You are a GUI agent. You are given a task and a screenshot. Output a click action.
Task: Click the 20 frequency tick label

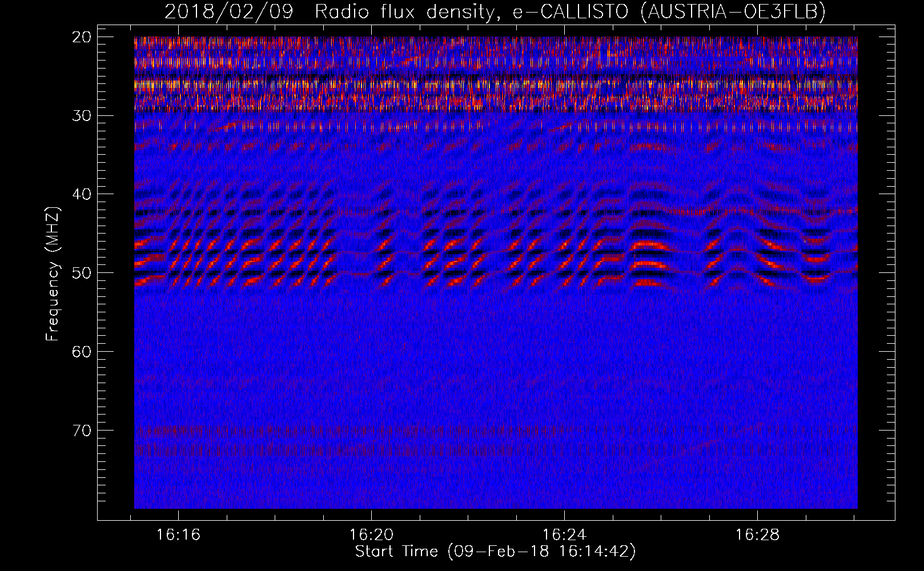(x=82, y=37)
